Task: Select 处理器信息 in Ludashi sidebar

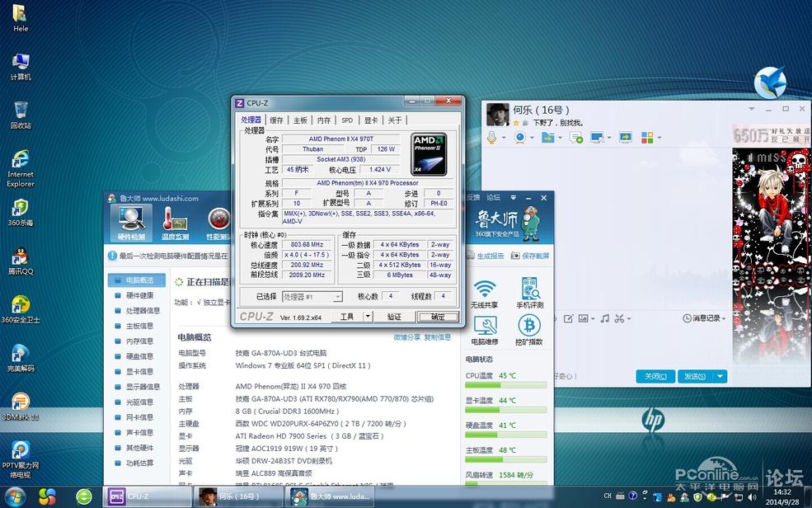Action: pyautogui.click(x=138, y=311)
